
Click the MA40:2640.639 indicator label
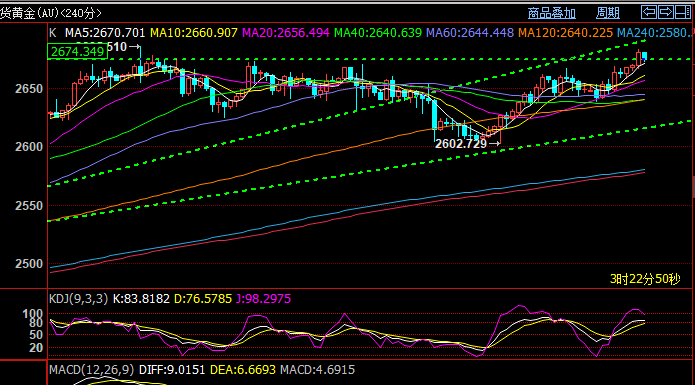coord(378,33)
